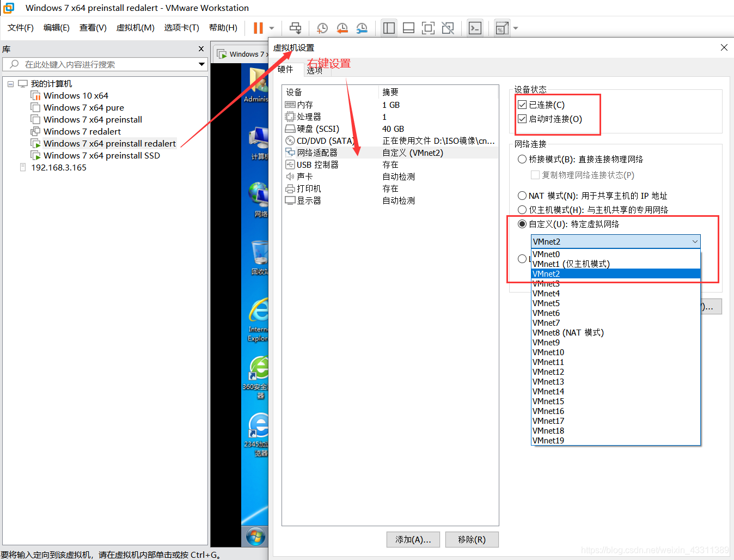Viewport: 734px width, 560px height.
Task: Click the Send Ctrl+Alt+Del toolbar icon
Action: 295,28
